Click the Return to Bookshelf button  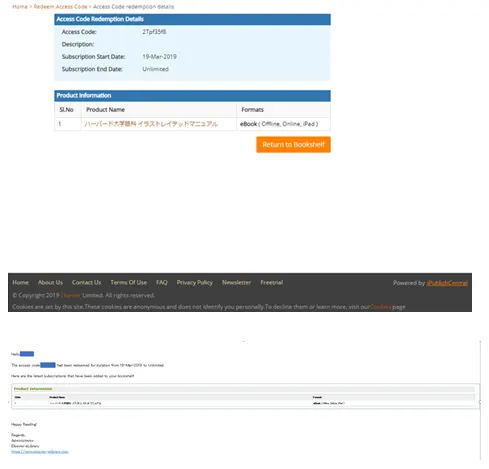(293, 144)
